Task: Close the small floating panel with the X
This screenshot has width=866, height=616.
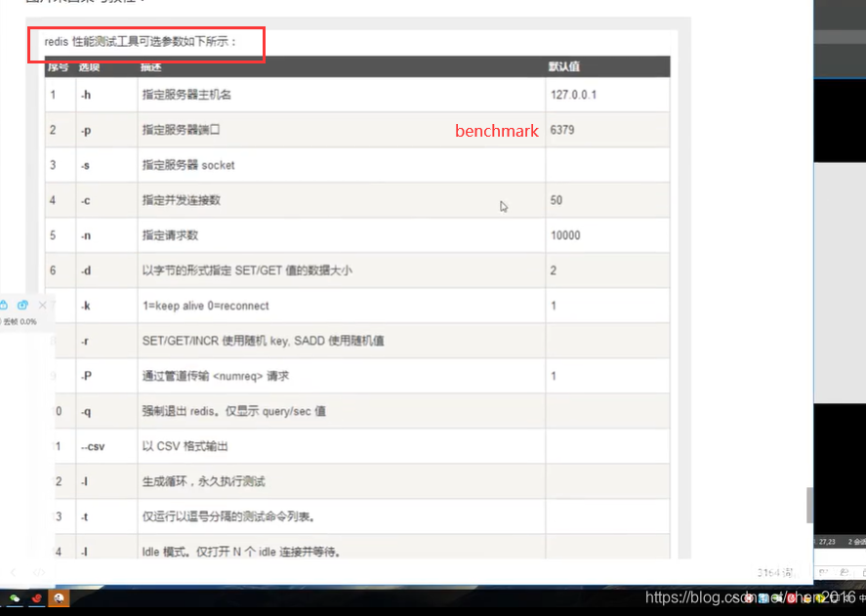Action: pyautogui.click(x=43, y=305)
